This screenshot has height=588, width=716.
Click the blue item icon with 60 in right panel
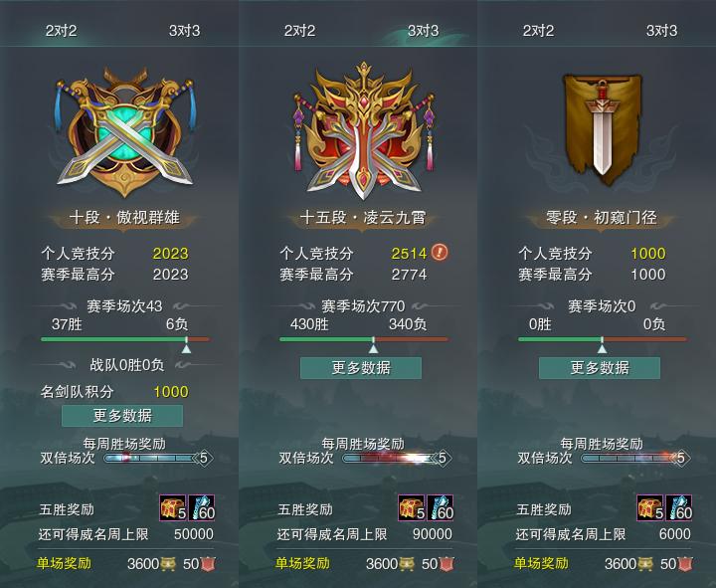[x=679, y=507]
